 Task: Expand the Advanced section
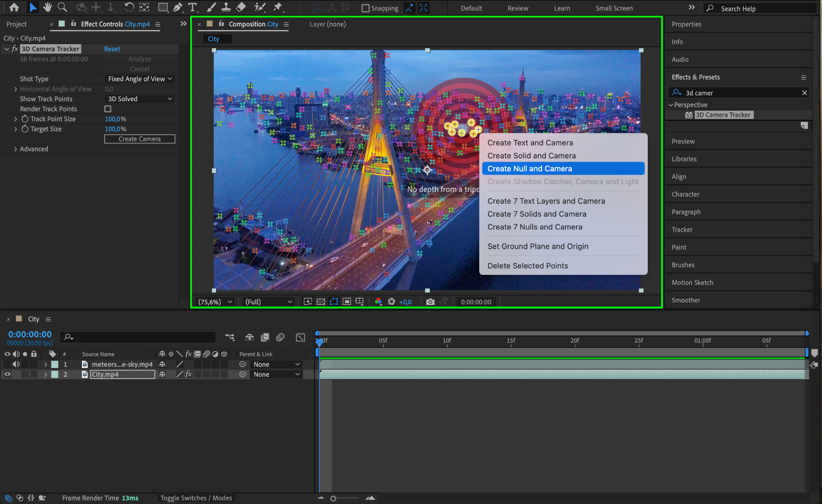click(x=16, y=149)
